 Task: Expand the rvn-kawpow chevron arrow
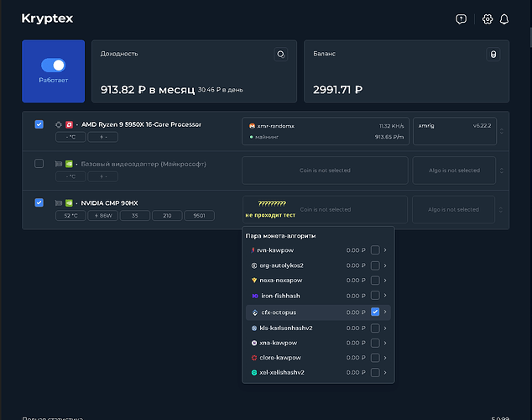[x=385, y=250]
